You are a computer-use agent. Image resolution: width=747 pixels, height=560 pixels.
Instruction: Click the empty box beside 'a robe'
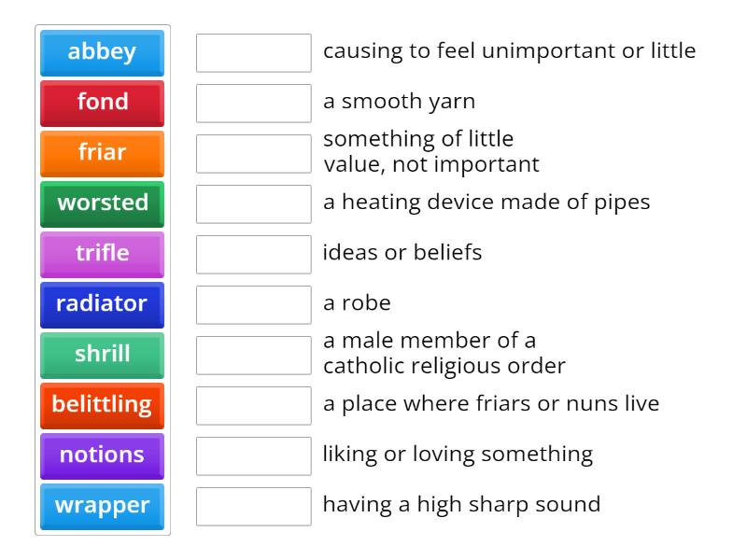click(253, 305)
